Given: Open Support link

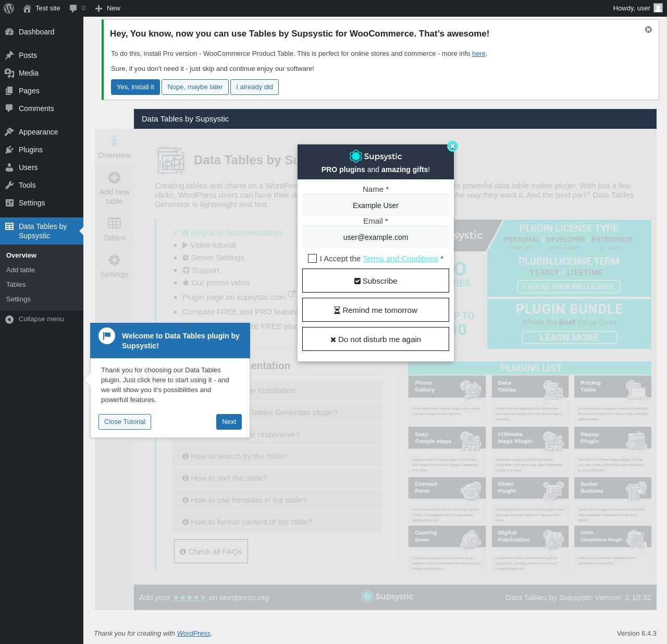Looking at the screenshot, I should (x=201, y=270).
